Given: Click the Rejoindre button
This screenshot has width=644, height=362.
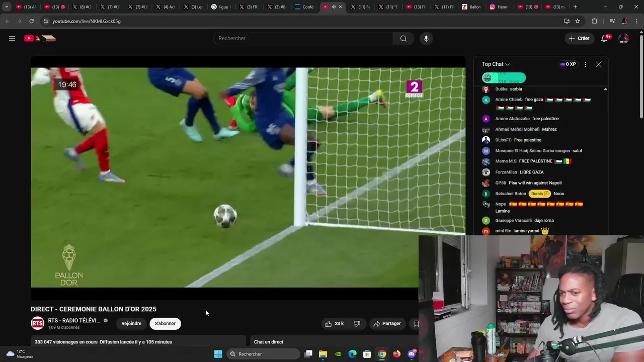Looking at the screenshot, I should click(x=131, y=324).
